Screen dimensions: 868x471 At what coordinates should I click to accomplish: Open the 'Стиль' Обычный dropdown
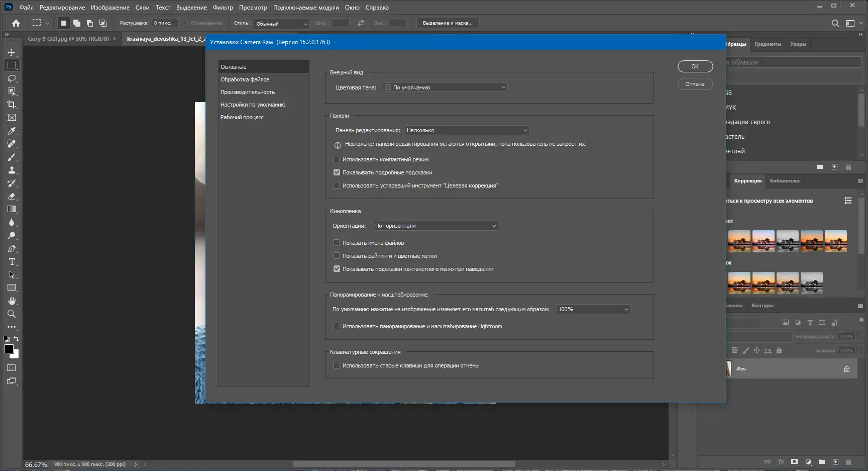coord(281,24)
